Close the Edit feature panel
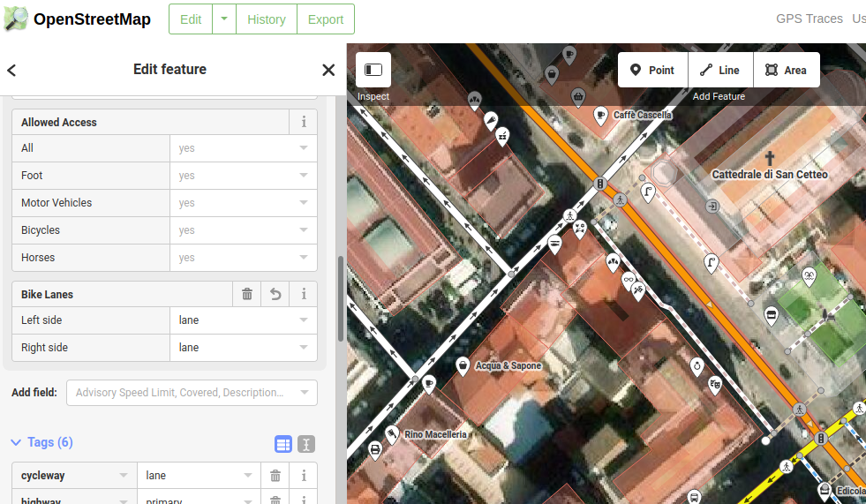866x504 pixels. tap(328, 70)
